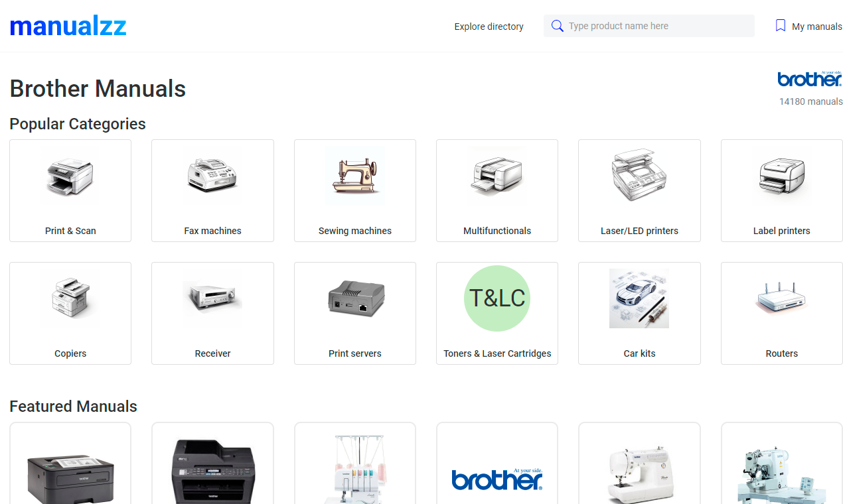Select the Label printers category icon
Screen dimensions: 843x504
pos(782,176)
